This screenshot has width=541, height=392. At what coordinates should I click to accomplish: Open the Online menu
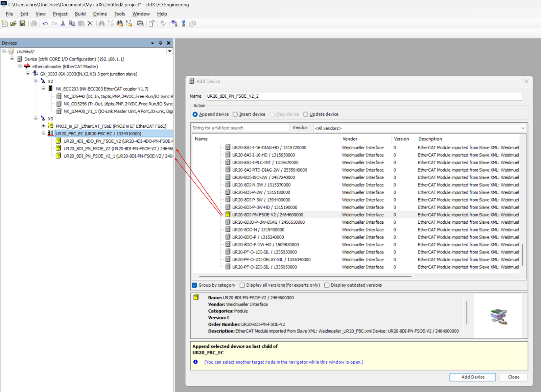pos(100,14)
